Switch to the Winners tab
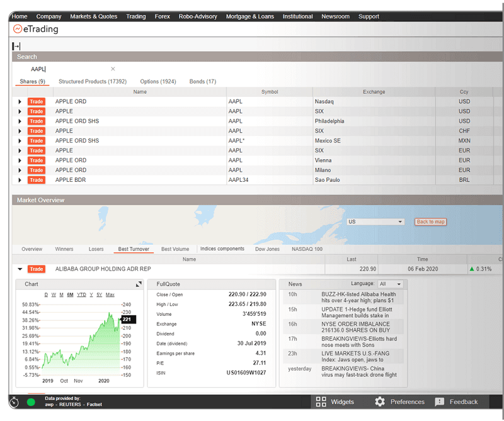The height and width of the screenshot is (421, 504). 64,249
